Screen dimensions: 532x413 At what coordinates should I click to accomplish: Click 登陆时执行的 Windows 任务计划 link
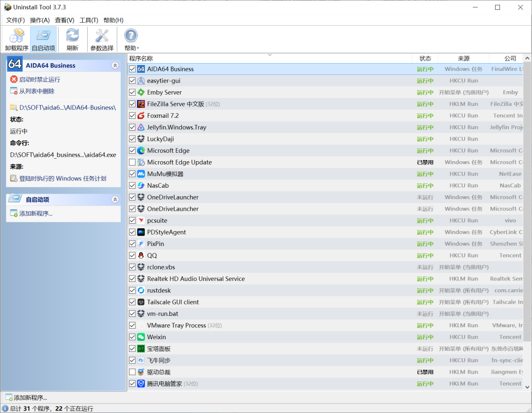tap(58, 178)
